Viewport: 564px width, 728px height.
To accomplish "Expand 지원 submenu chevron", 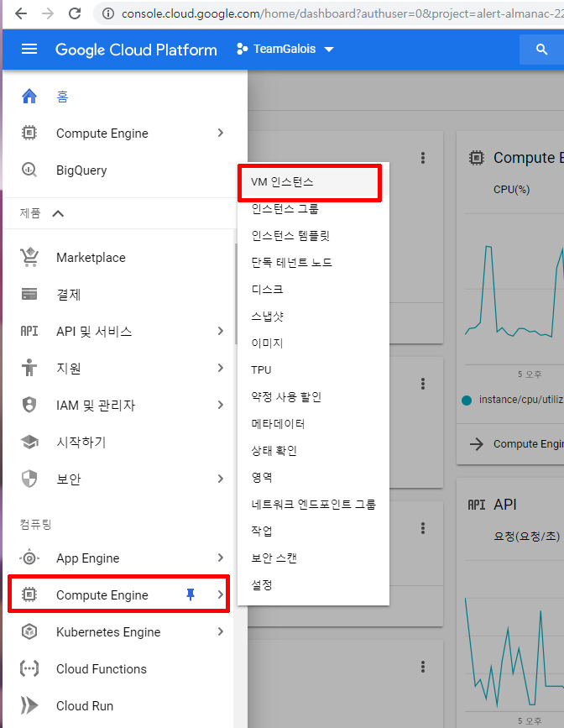I will tap(221, 368).
